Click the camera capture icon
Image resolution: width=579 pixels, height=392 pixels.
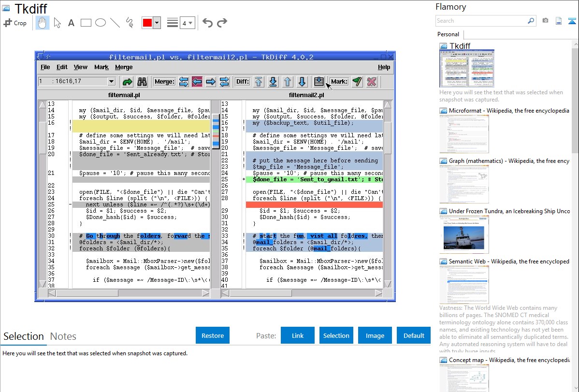pyautogui.click(x=545, y=21)
